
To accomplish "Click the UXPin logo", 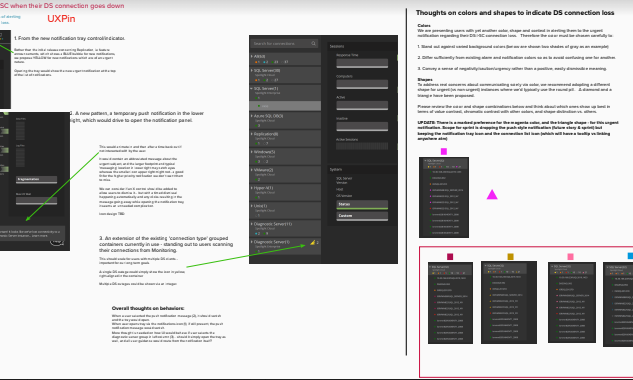I will tap(61, 19).
